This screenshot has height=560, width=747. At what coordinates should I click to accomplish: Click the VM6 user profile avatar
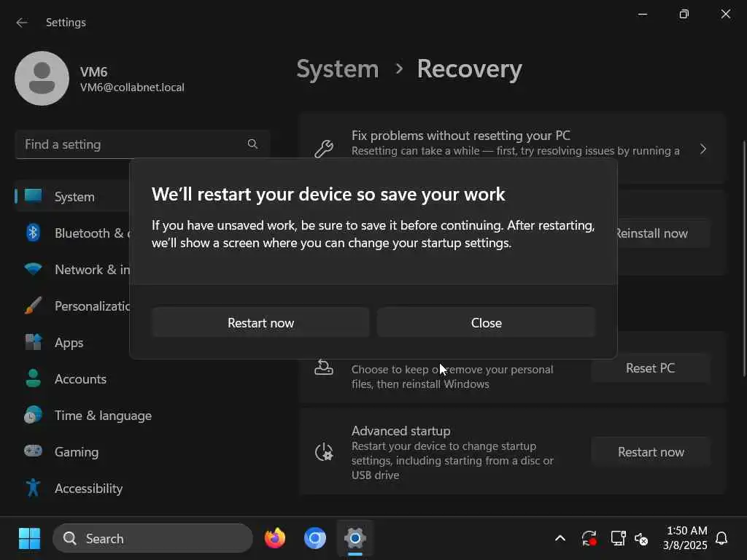click(x=42, y=79)
